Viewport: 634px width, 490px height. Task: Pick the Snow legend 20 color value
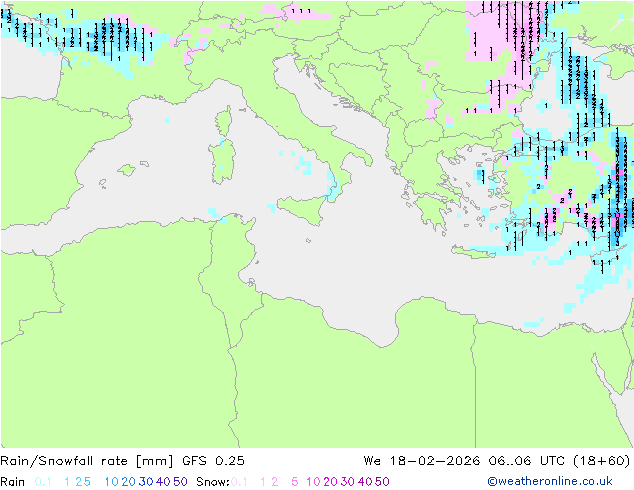pyautogui.click(x=330, y=482)
